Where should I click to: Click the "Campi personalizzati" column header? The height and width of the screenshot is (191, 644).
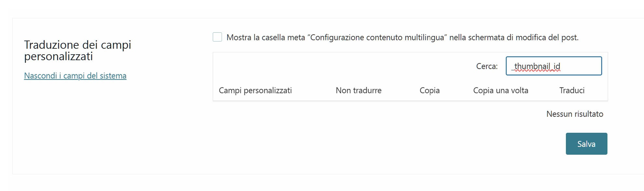[x=255, y=90]
